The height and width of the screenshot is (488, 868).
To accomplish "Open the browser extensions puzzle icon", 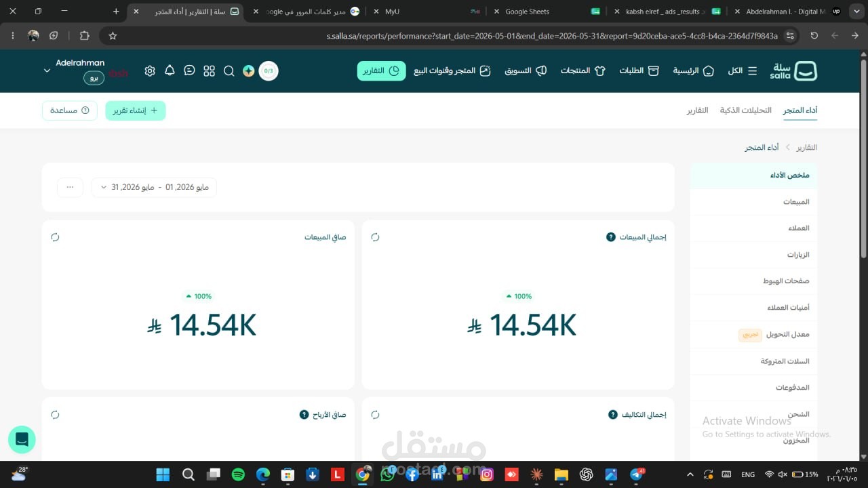I will 84,35.
